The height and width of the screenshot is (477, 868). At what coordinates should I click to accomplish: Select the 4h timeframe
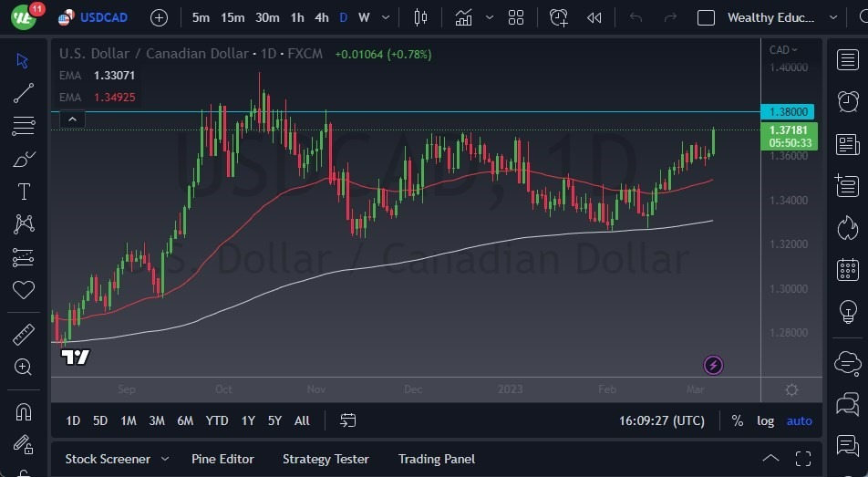(x=322, y=17)
